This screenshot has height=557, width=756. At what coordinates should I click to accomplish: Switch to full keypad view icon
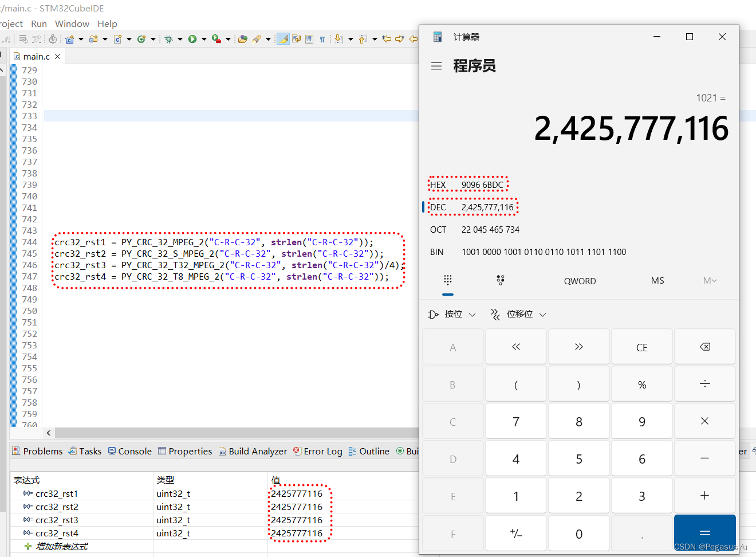click(448, 280)
